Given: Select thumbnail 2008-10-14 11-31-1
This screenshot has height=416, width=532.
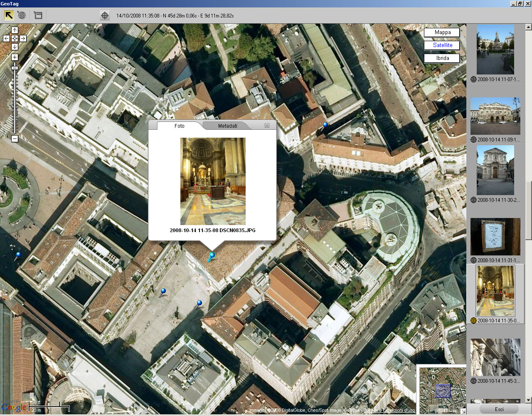Looking at the screenshot, I should 495,237.
